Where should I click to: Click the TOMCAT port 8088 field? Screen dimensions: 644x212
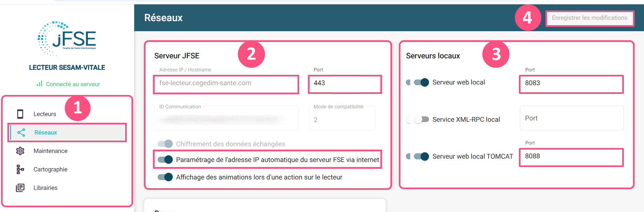(x=571, y=157)
